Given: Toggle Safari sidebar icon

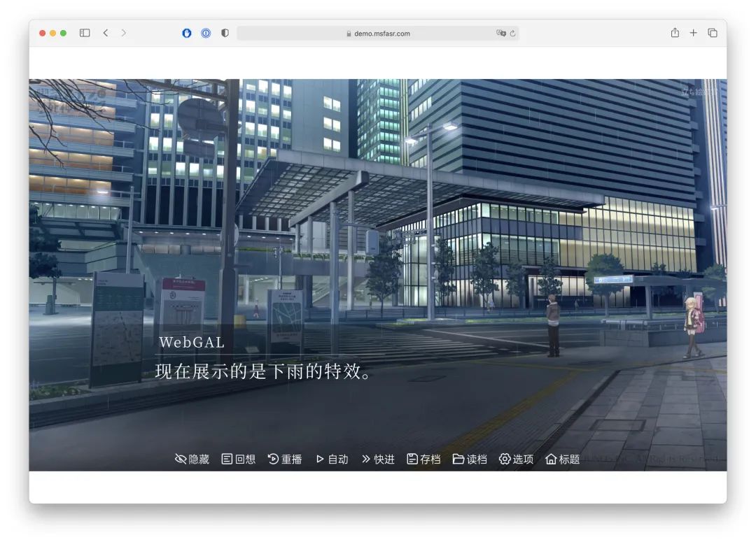Looking at the screenshot, I should pos(85,33).
